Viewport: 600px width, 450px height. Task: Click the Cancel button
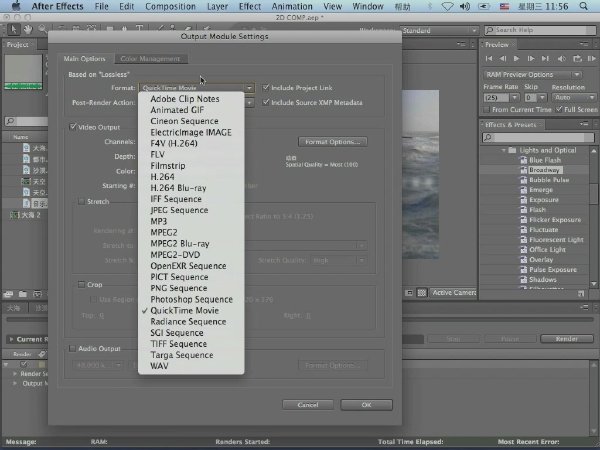(308, 405)
